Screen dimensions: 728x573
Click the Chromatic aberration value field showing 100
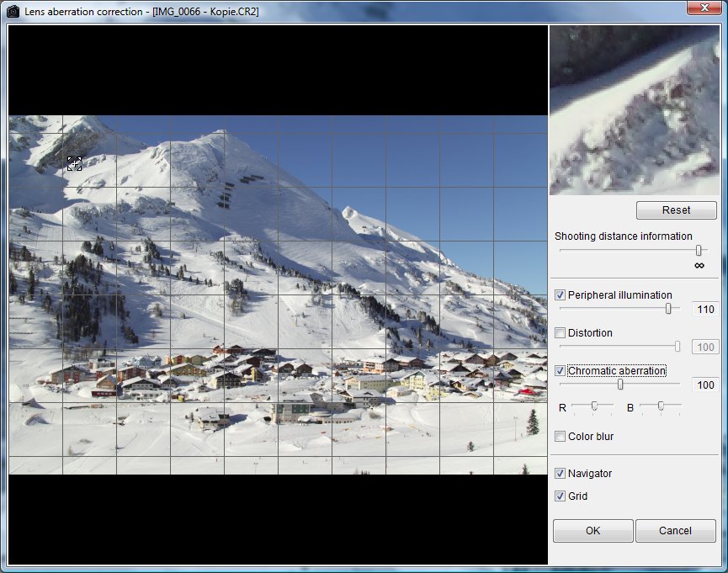(x=705, y=385)
